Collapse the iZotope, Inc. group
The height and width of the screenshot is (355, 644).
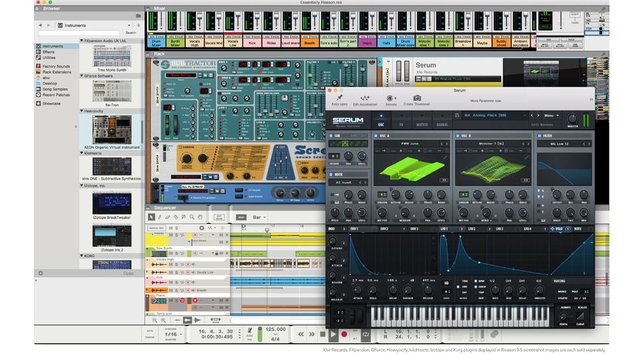tap(82, 185)
